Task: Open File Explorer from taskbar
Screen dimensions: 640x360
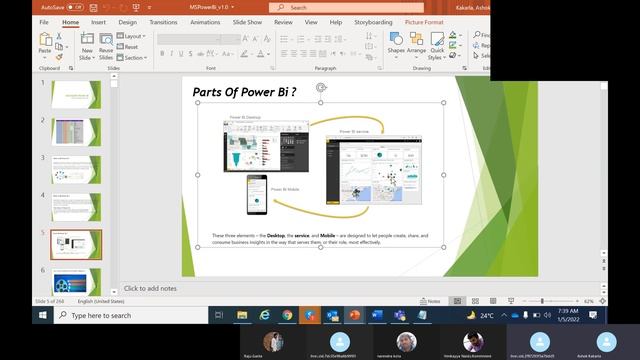Action: click(242, 315)
